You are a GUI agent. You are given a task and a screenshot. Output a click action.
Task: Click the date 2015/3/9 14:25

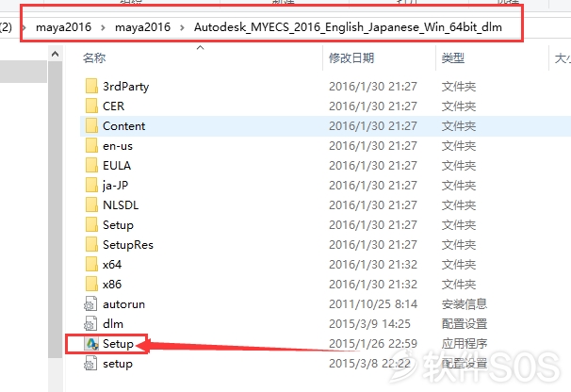[x=369, y=323]
